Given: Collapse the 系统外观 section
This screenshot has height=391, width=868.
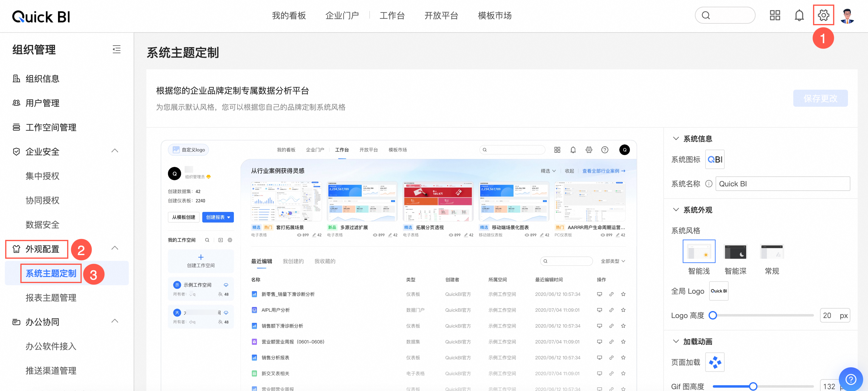Looking at the screenshot, I should point(675,209).
